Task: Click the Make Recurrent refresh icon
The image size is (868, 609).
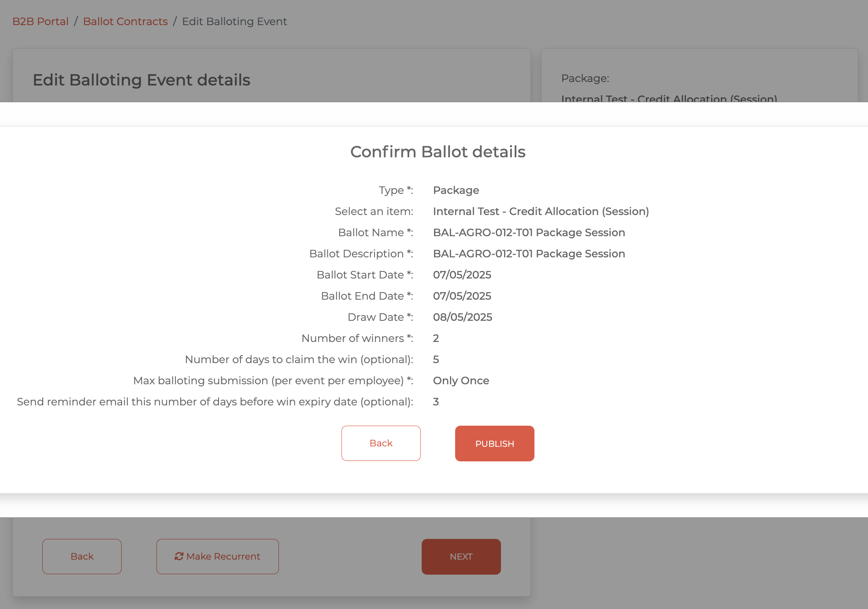Action: [x=179, y=557]
